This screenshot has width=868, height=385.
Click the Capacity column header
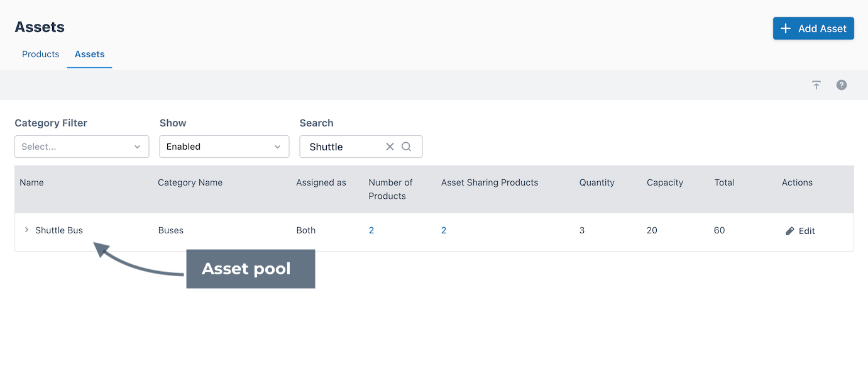pos(665,182)
